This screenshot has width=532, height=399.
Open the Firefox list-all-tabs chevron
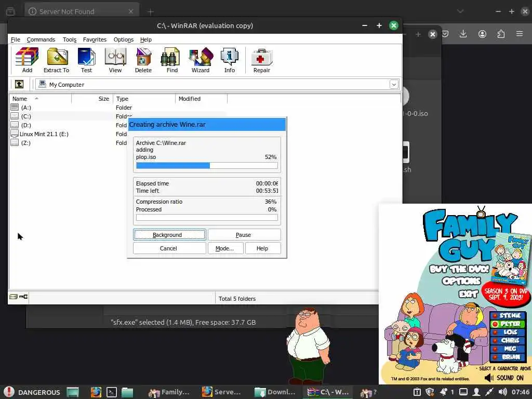pyautogui.click(x=460, y=11)
